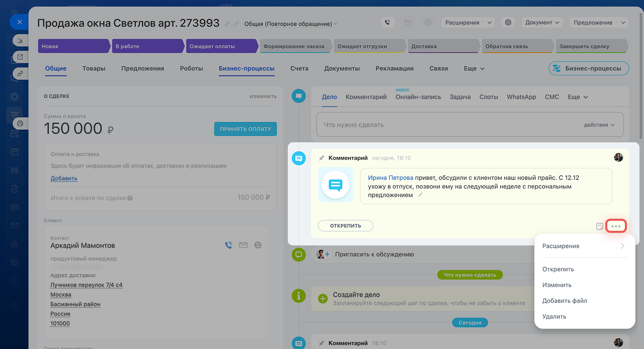Expand arrow beside header Расширения button

490,23
